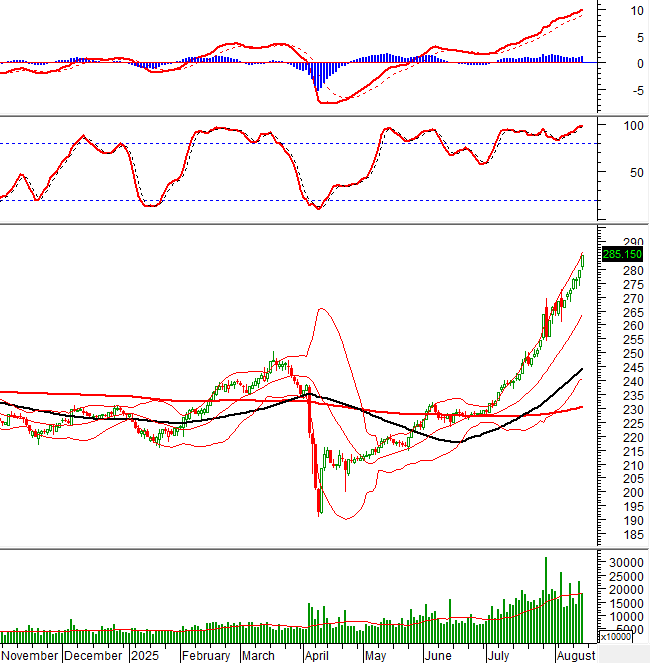The width and height of the screenshot is (650, 663).
Task: Select the May label on the time axis
Action: pyautogui.click(x=376, y=655)
